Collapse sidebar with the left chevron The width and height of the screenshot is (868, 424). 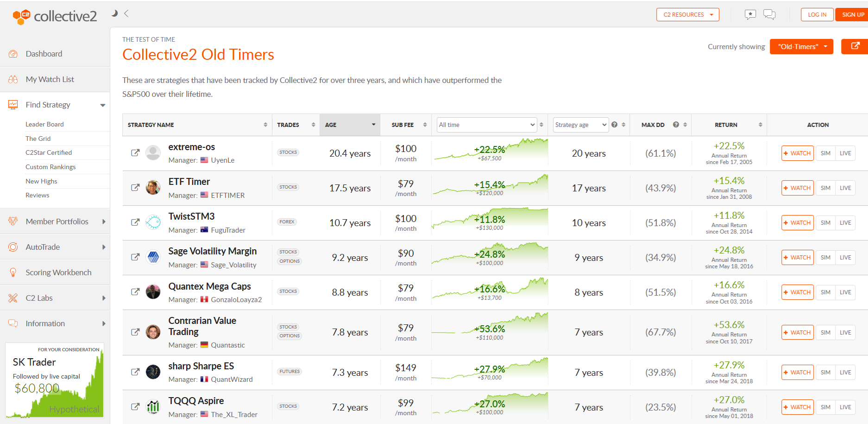tap(126, 13)
